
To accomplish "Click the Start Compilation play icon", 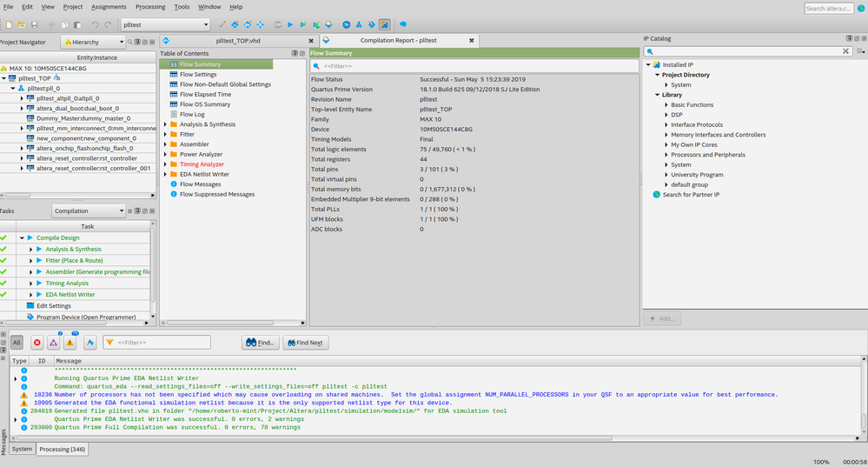I will point(290,25).
